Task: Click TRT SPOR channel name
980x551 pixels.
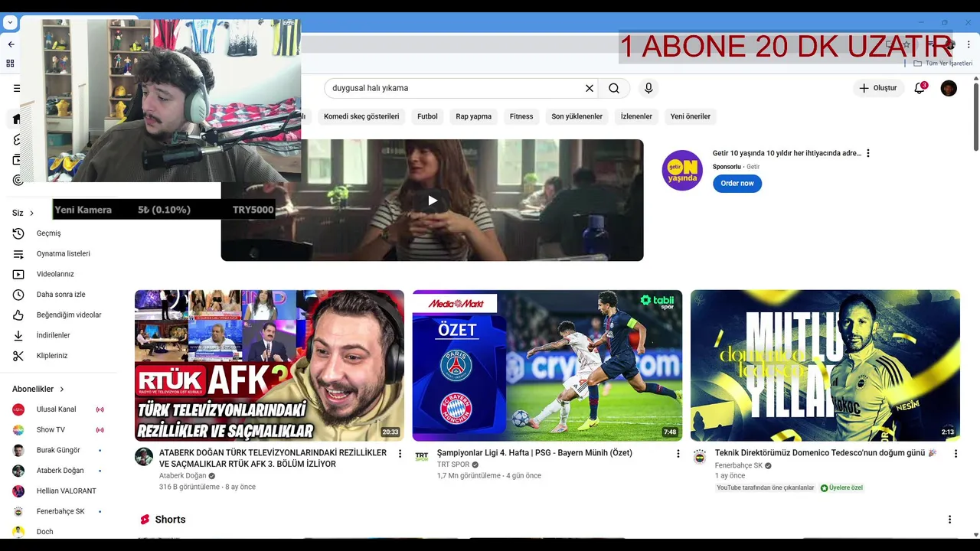Action: pos(453,465)
